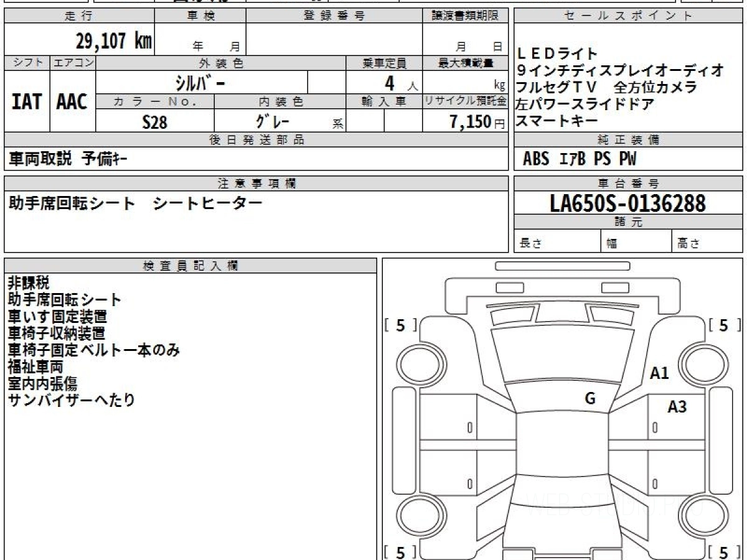
Task: Click the A3 damage marker on diagram
Action: 677,407
